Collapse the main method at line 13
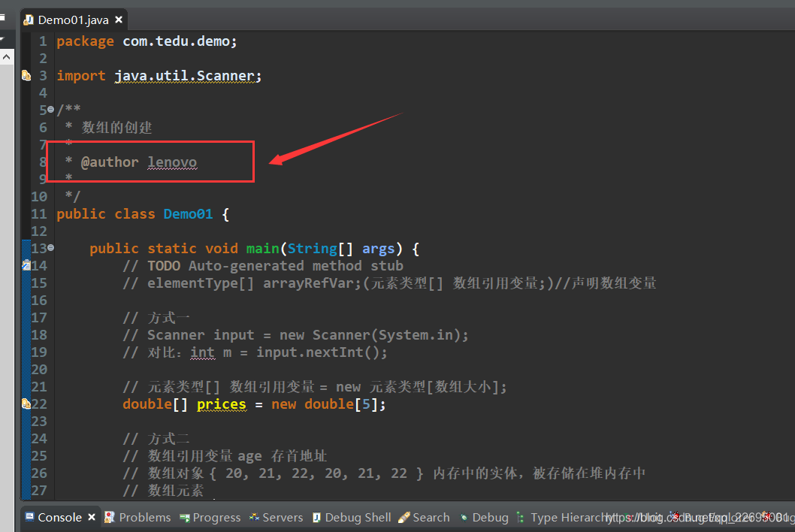 coord(50,248)
